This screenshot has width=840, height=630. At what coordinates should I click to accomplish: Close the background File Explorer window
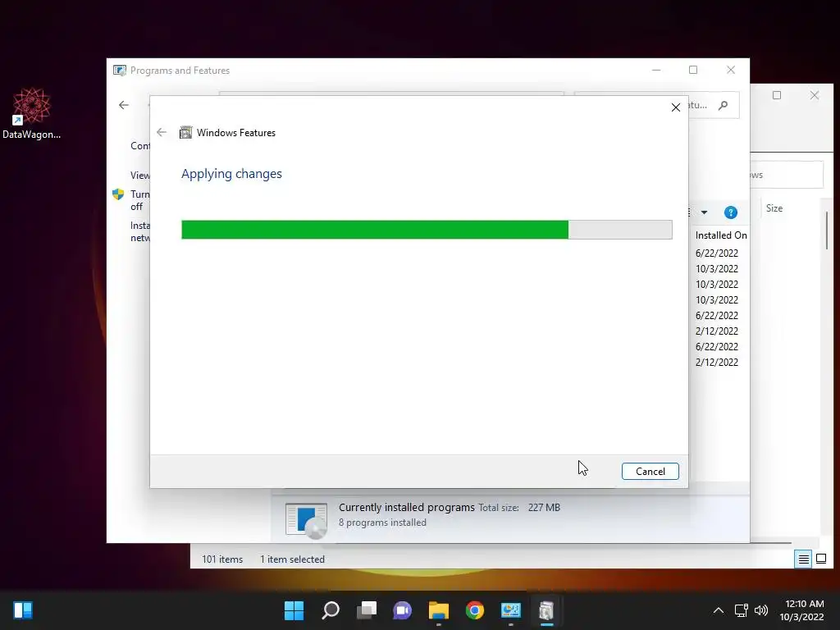pyautogui.click(x=815, y=95)
